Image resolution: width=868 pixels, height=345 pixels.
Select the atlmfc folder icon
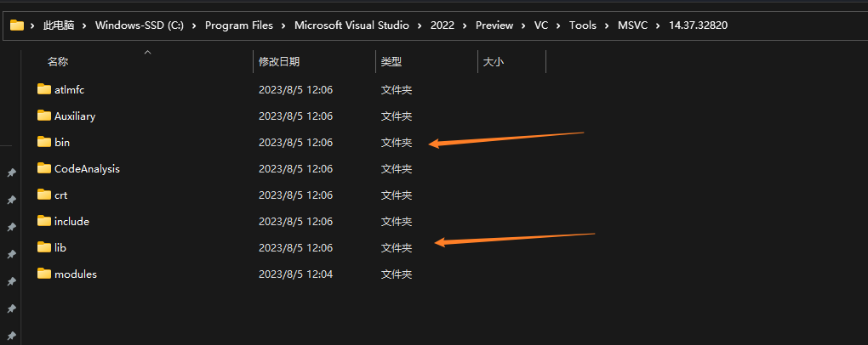44,89
